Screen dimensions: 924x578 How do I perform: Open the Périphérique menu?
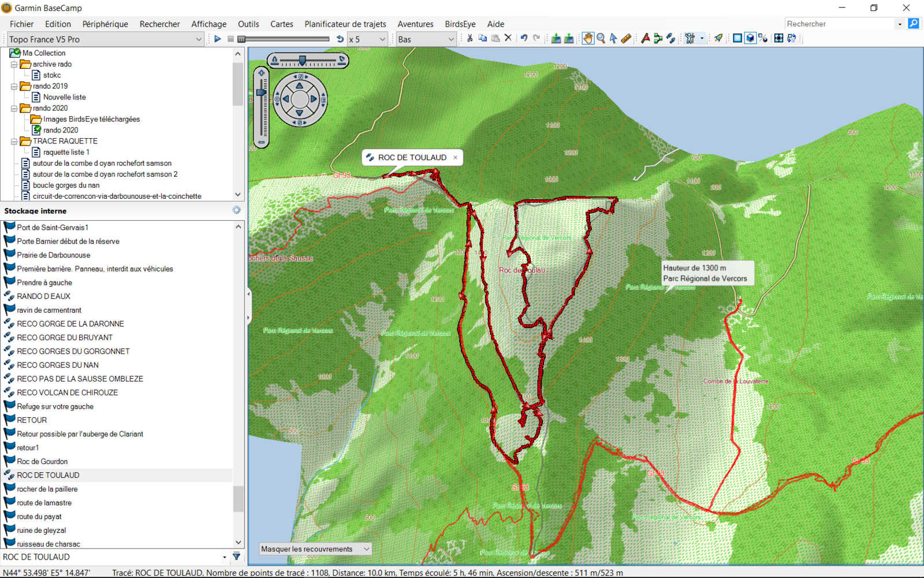pyautogui.click(x=105, y=24)
